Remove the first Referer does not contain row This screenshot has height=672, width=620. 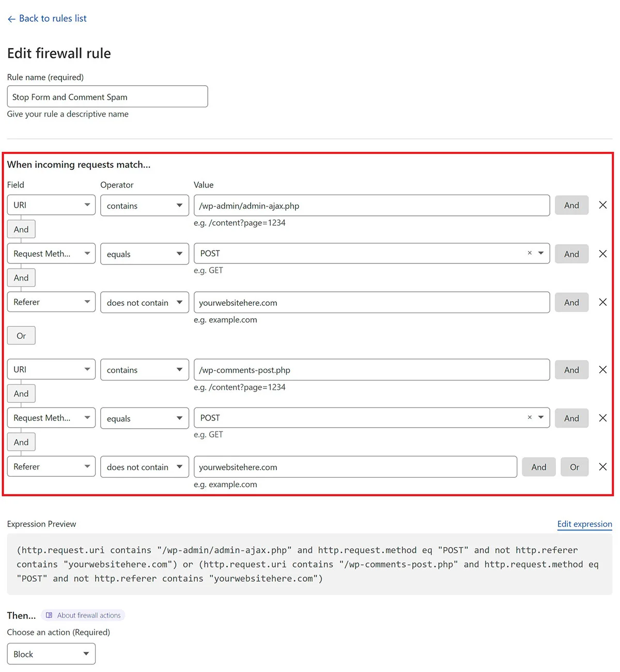(x=602, y=302)
